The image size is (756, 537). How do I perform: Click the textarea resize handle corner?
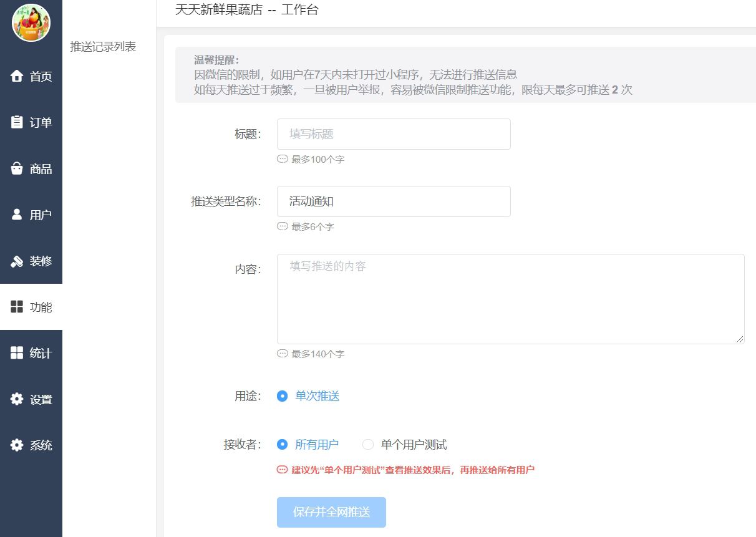point(740,339)
